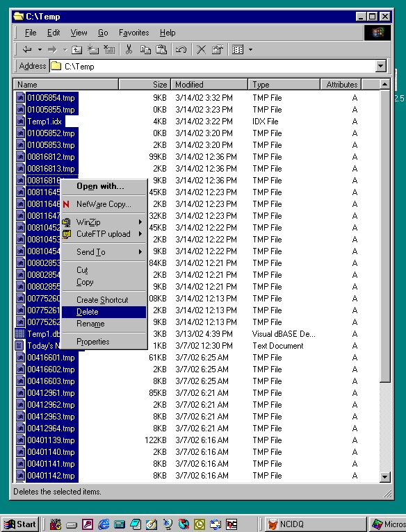
Task: Click the C:\Temp address text field
Action: point(212,66)
